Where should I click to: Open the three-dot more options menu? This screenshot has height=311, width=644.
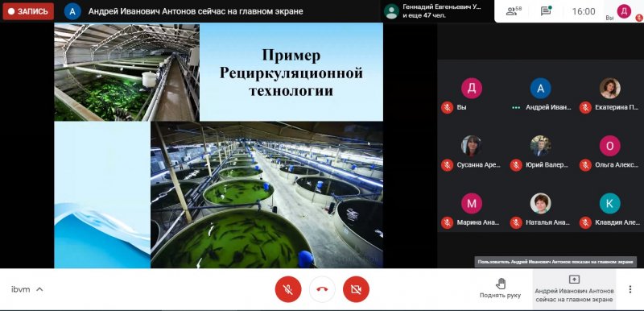click(630, 289)
